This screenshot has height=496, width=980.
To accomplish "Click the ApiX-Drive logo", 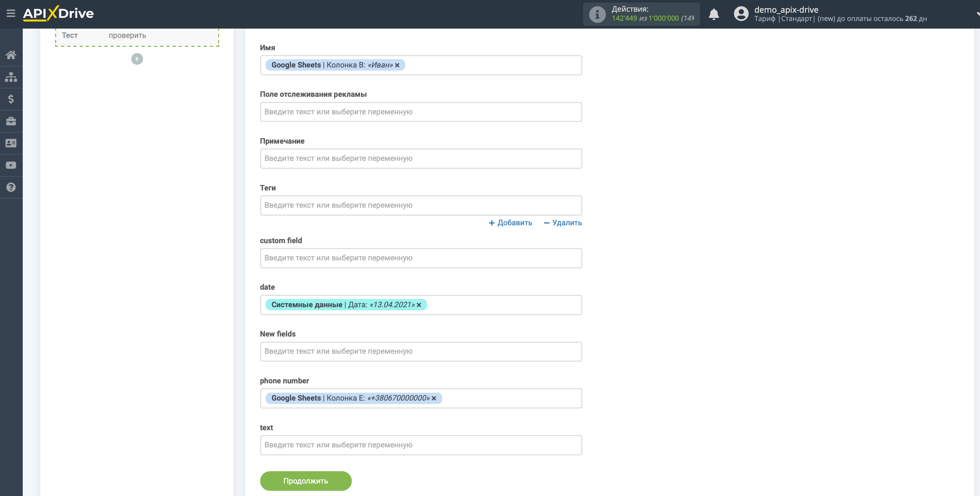I will click(58, 13).
